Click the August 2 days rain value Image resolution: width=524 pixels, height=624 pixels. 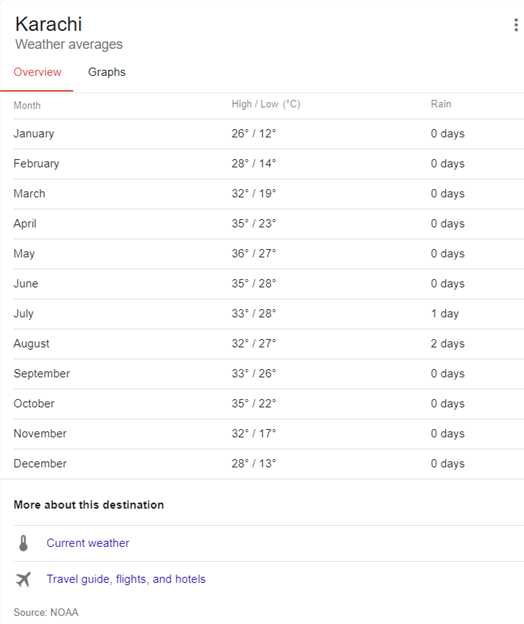(448, 343)
